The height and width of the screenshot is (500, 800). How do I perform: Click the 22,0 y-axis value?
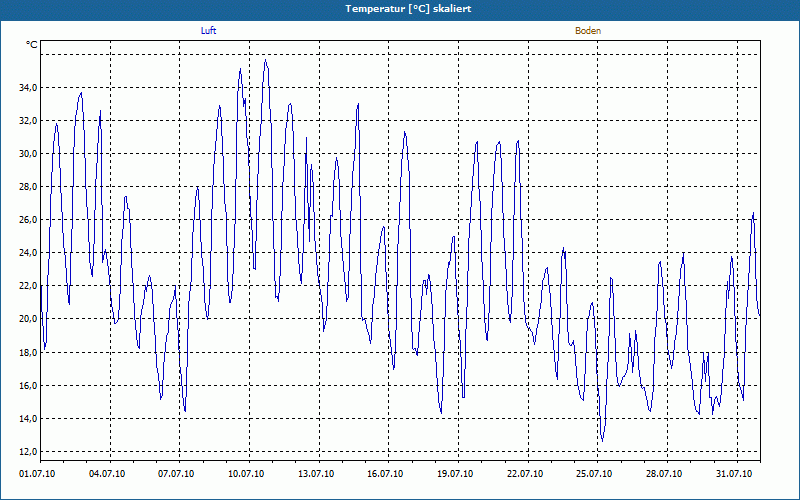(28, 286)
